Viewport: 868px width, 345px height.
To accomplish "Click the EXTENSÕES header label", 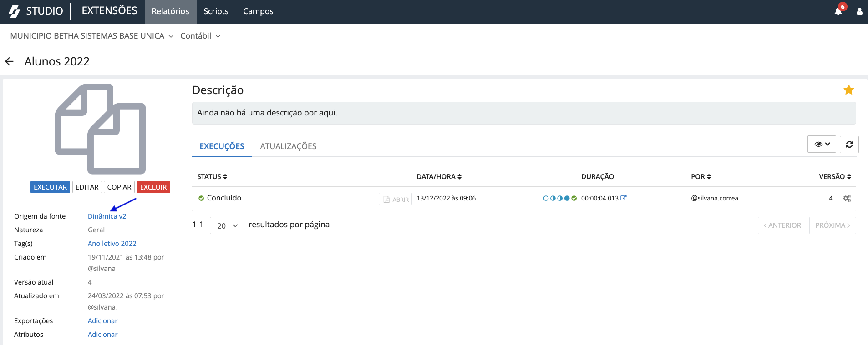I will [109, 11].
